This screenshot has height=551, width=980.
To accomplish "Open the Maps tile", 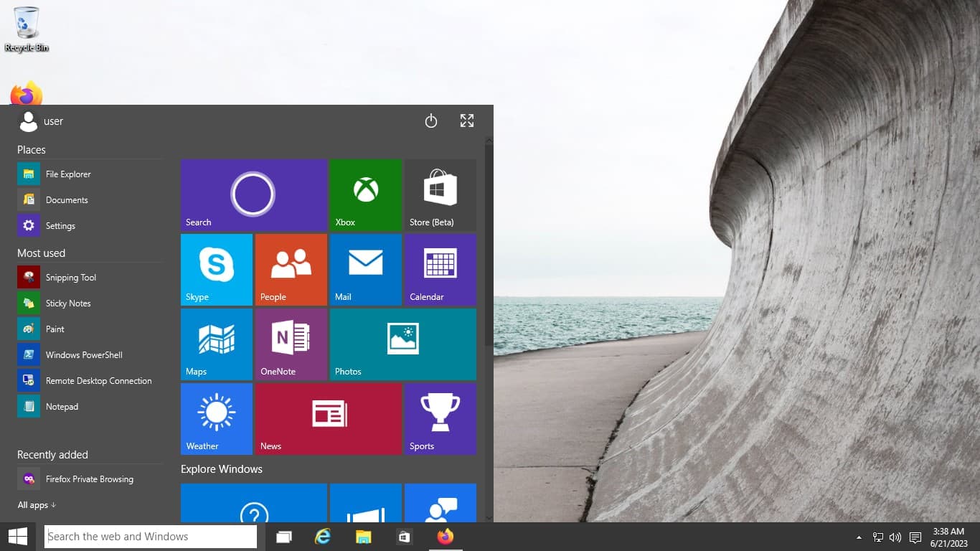I will point(217,344).
